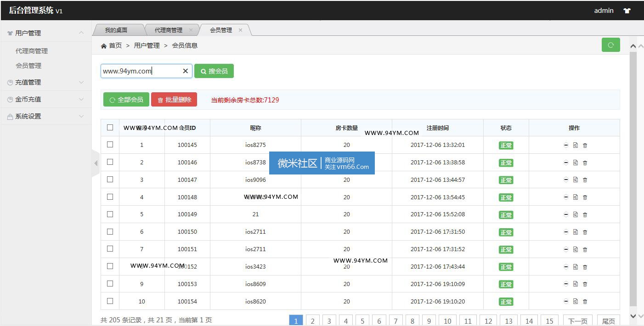The height and width of the screenshot is (326, 644).
Task: Go to page 12 in pagination
Action: (488, 321)
